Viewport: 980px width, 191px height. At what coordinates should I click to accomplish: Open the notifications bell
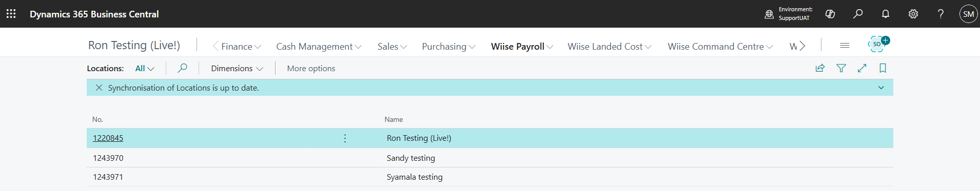click(x=886, y=14)
